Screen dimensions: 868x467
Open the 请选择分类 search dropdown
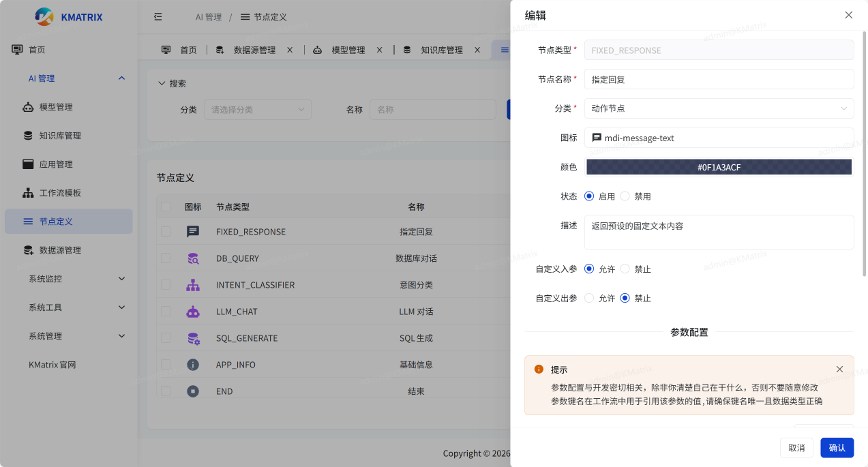[257, 110]
